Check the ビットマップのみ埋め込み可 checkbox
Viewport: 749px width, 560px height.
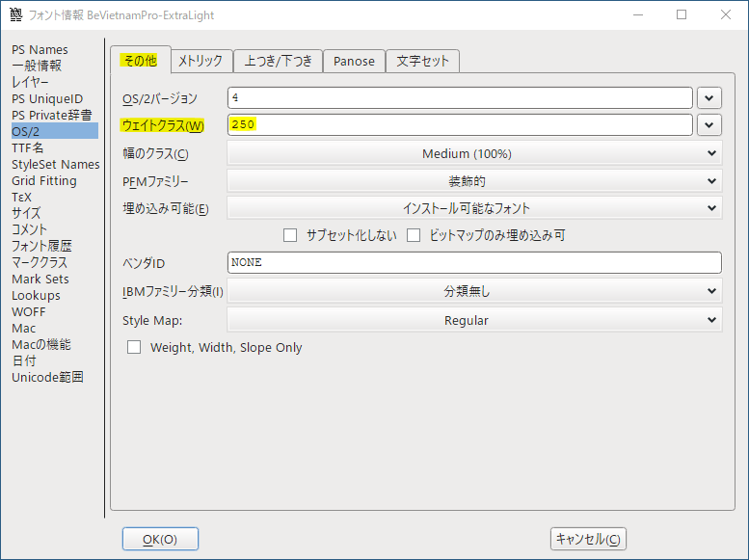coord(414,235)
